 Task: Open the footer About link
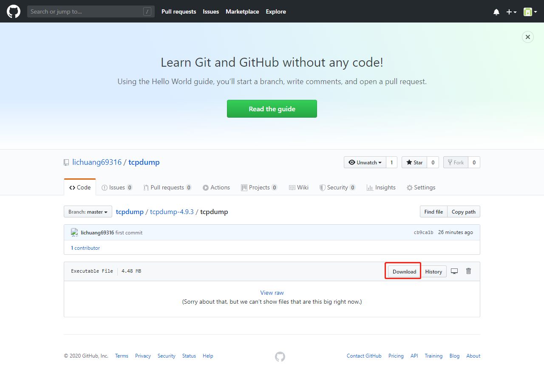point(473,356)
